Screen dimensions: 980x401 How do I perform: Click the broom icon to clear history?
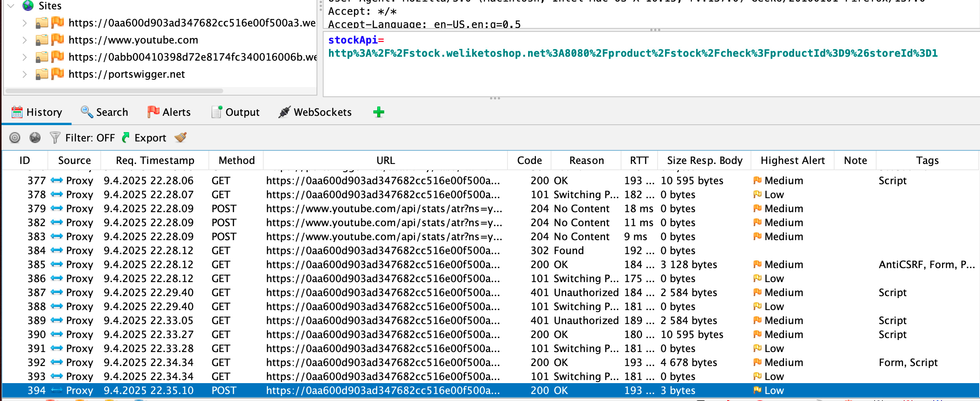click(x=180, y=138)
